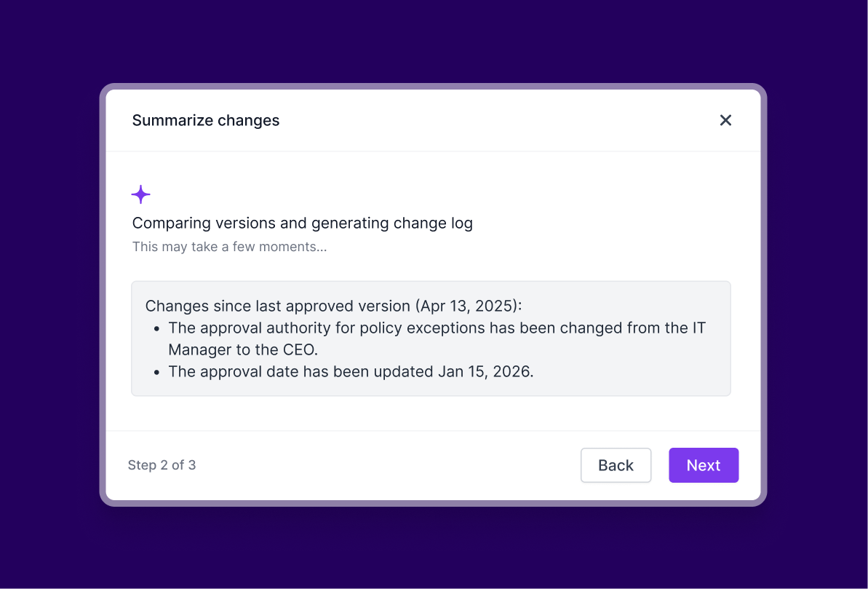
Task: Proceed with the Next button
Action: tap(704, 465)
